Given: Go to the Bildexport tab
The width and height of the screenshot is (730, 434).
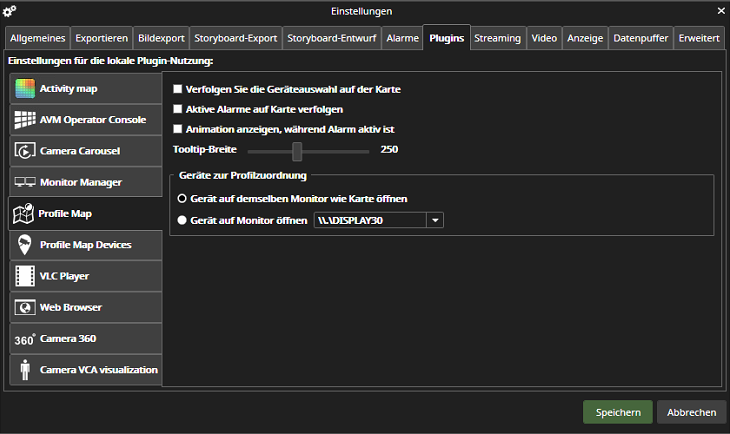Looking at the screenshot, I should tap(161, 38).
